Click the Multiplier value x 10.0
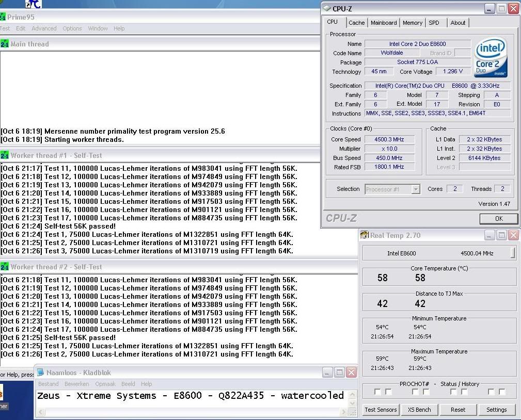Viewport: 521px width, 420px height. point(389,149)
